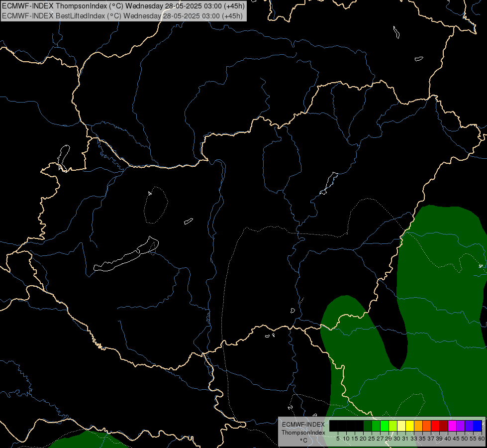487x448 pixels.
Task: Click the legend tick value 20
Action: click(x=363, y=439)
